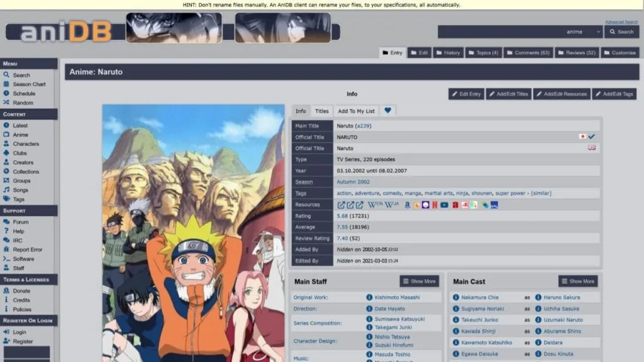The width and height of the screenshot is (644, 362).
Task: Click the left banner image beside logo
Action: (x=174, y=28)
